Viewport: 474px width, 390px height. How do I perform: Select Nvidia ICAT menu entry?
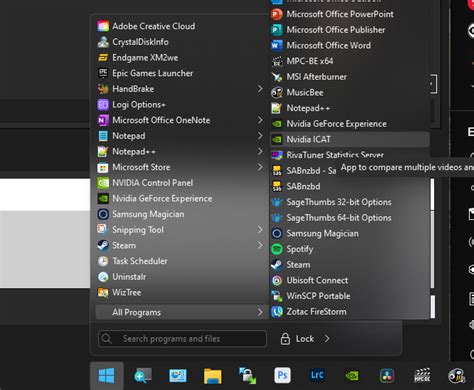pyautogui.click(x=349, y=139)
